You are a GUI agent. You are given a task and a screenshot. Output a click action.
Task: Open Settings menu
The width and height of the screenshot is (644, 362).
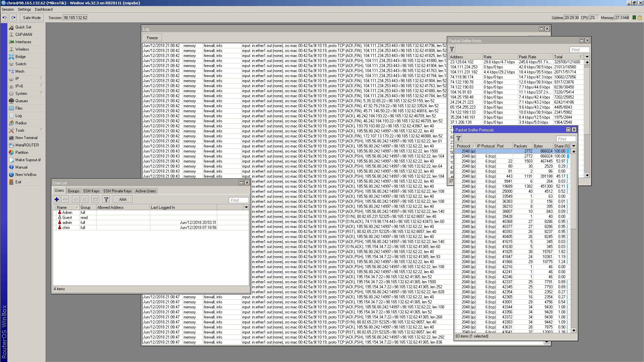(24, 9)
